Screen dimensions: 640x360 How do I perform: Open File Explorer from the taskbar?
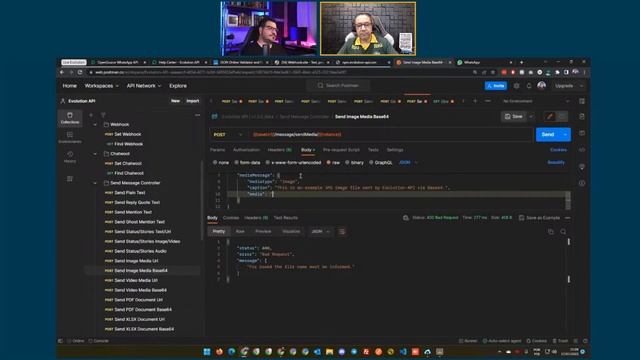[329, 351]
